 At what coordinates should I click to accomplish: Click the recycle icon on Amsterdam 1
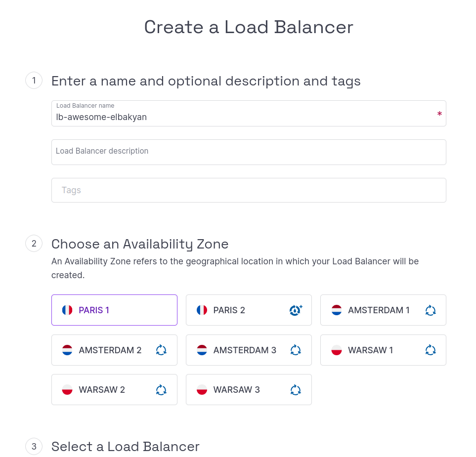point(431,310)
